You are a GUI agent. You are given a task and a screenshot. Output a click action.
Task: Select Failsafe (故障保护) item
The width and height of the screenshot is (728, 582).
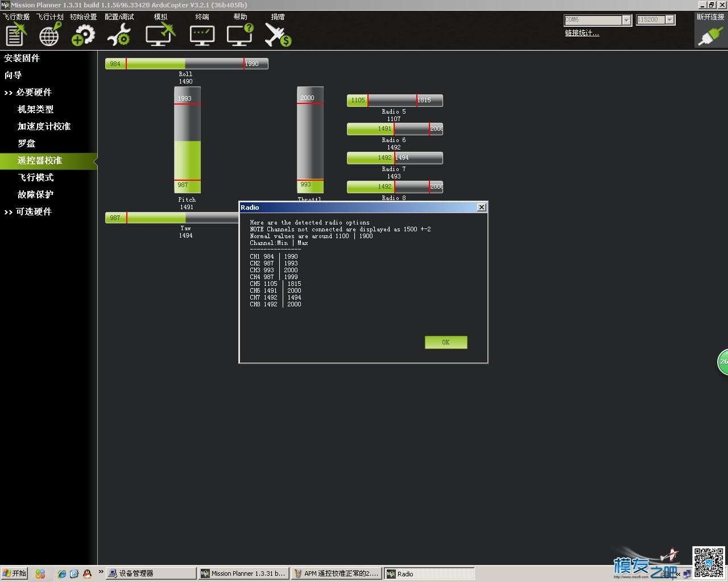click(35, 194)
